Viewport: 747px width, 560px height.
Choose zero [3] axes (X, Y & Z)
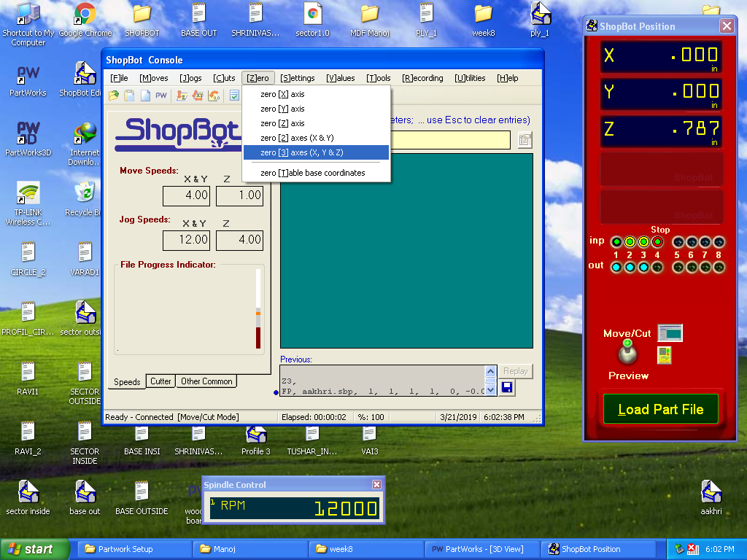tap(316, 152)
